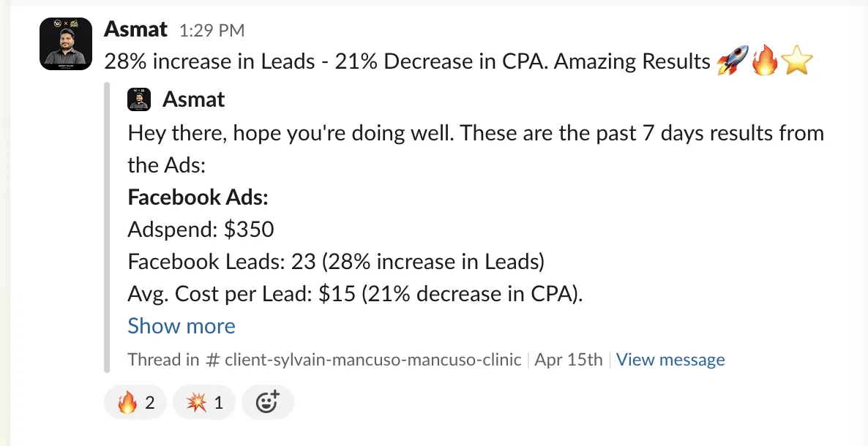The height and width of the screenshot is (446, 868).
Task: Click the gray quote bar on left
Action: [x=108, y=227]
